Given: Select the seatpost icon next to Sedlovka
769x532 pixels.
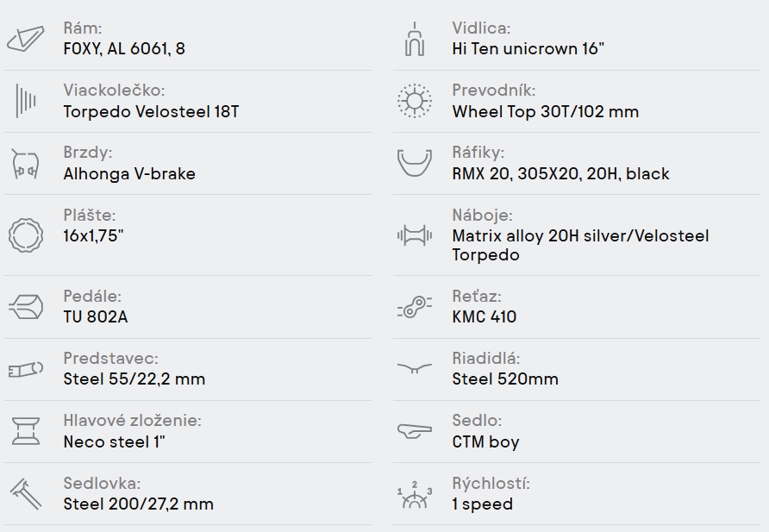Looking at the screenshot, I should click(x=26, y=494).
